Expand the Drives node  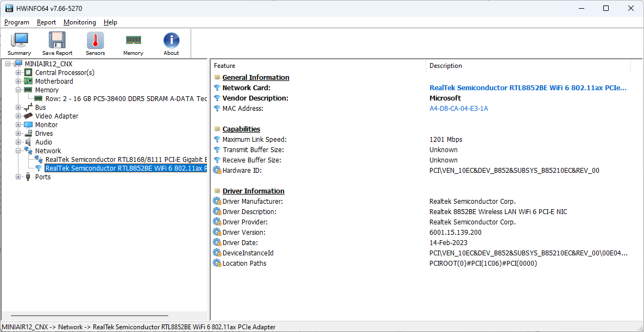coord(18,134)
